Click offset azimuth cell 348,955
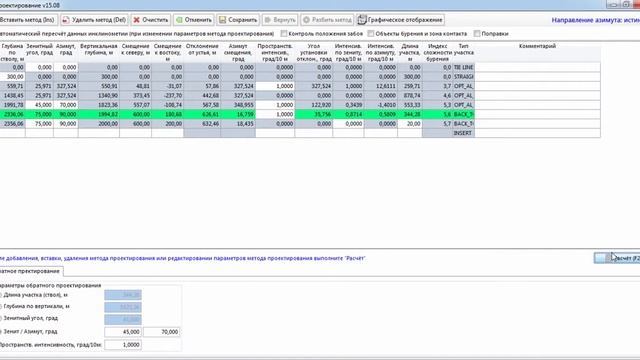The image size is (640, 360). 238,105
